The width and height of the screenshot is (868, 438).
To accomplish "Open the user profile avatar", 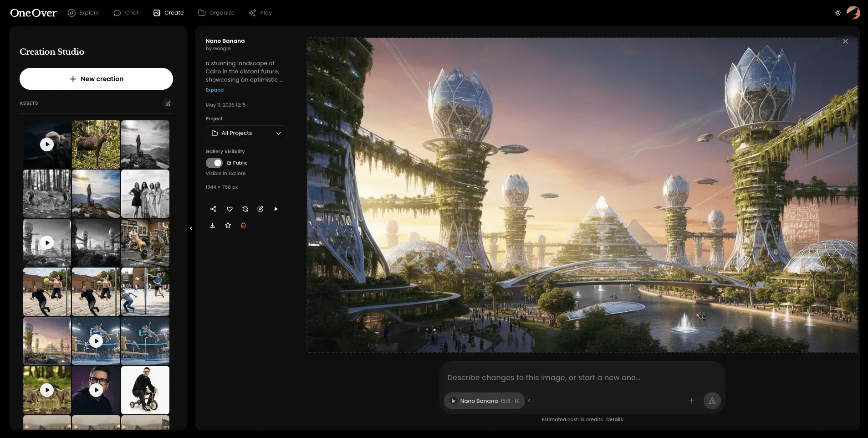I will [x=853, y=13].
